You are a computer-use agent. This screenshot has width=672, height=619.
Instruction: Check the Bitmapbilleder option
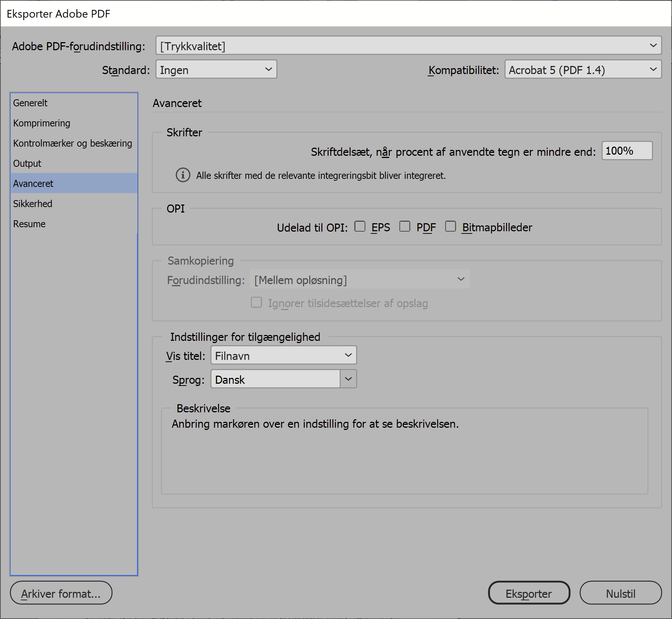[x=450, y=226]
